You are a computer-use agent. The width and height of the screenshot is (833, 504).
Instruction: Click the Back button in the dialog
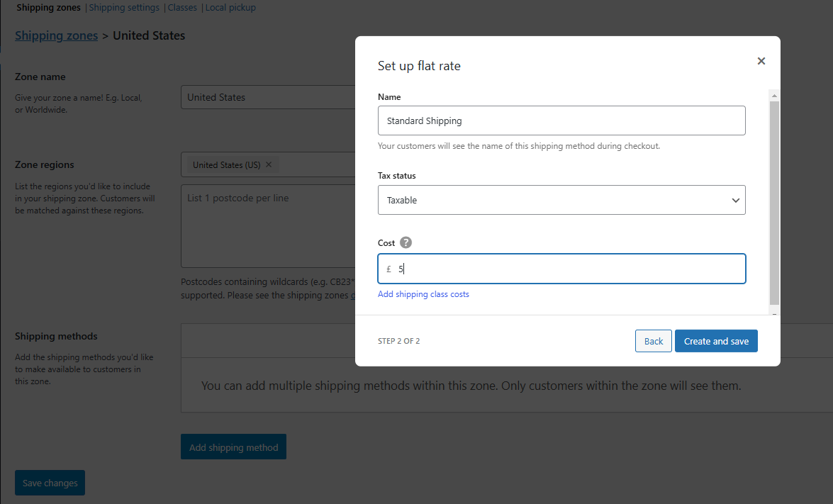653,341
